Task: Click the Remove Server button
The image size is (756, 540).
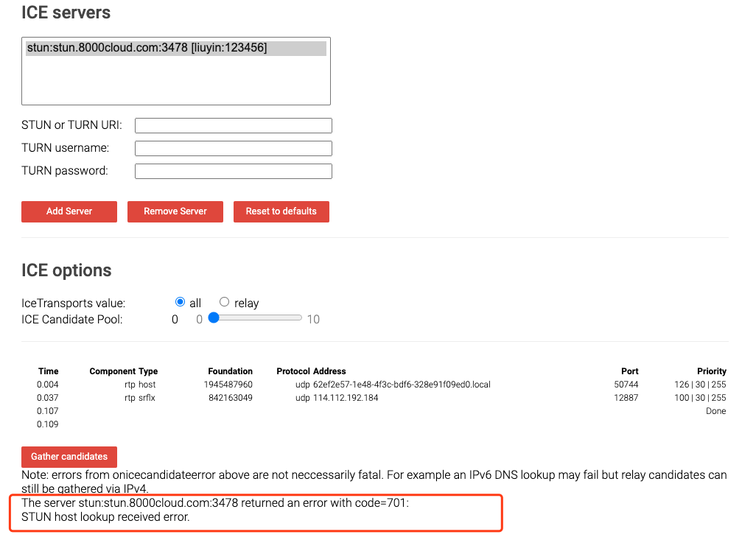Action: (175, 211)
